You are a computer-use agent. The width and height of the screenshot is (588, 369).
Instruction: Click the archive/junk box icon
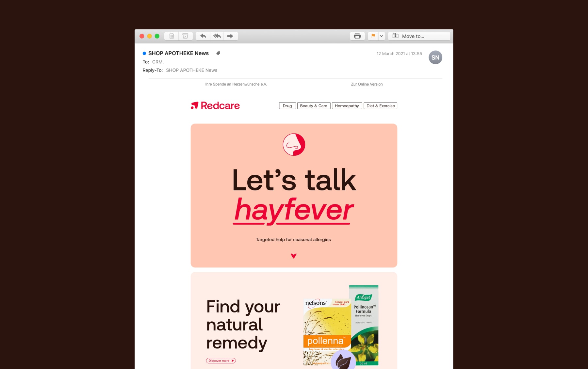click(x=185, y=36)
